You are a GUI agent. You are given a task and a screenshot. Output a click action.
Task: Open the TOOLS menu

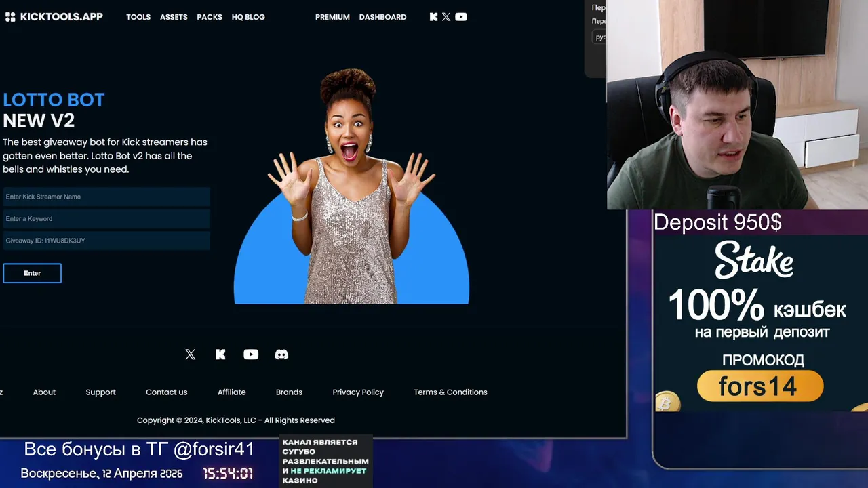[x=138, y=17]
